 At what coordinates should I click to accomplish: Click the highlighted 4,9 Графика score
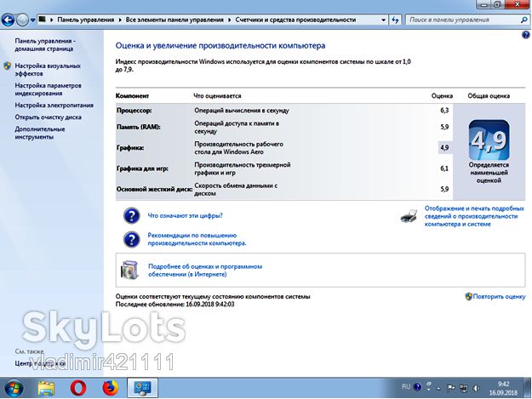(x=444, y=147)
